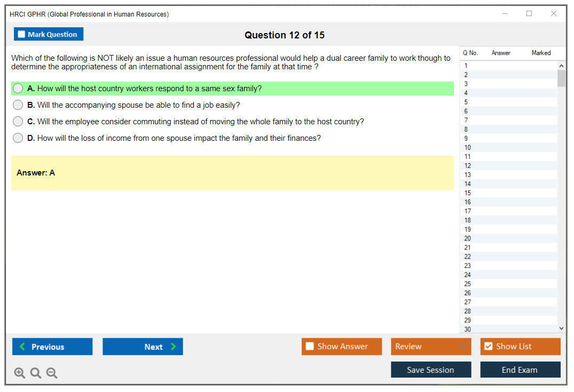Pick option D about loss of income
This screenshot has height=392, width=574.
[18, 138]
